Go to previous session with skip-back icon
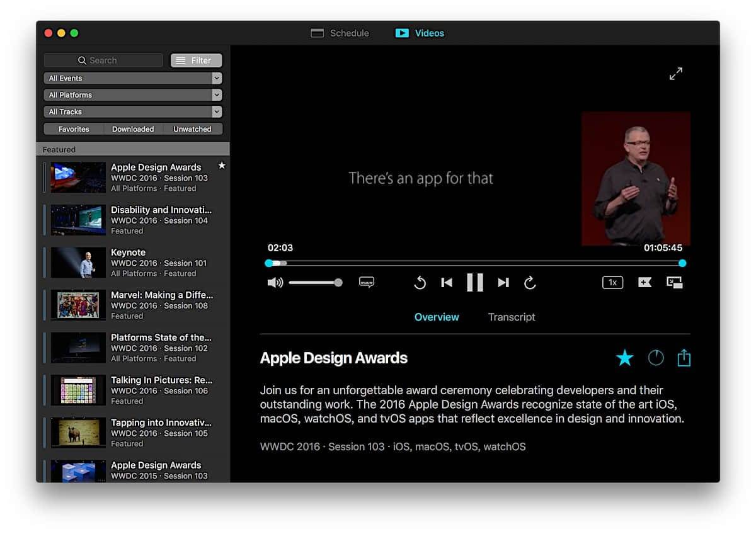This screenshot has width=756, height=534. (x=447, y=283)
